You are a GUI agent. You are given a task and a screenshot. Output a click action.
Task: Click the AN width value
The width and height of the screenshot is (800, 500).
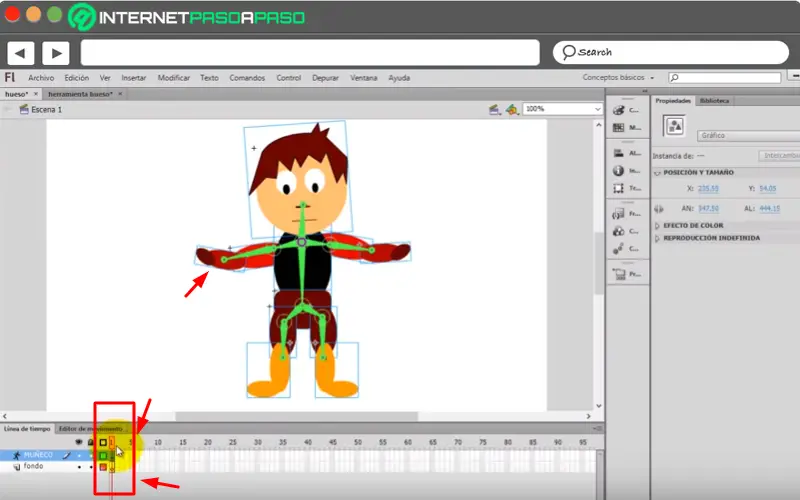coord(708,209)
